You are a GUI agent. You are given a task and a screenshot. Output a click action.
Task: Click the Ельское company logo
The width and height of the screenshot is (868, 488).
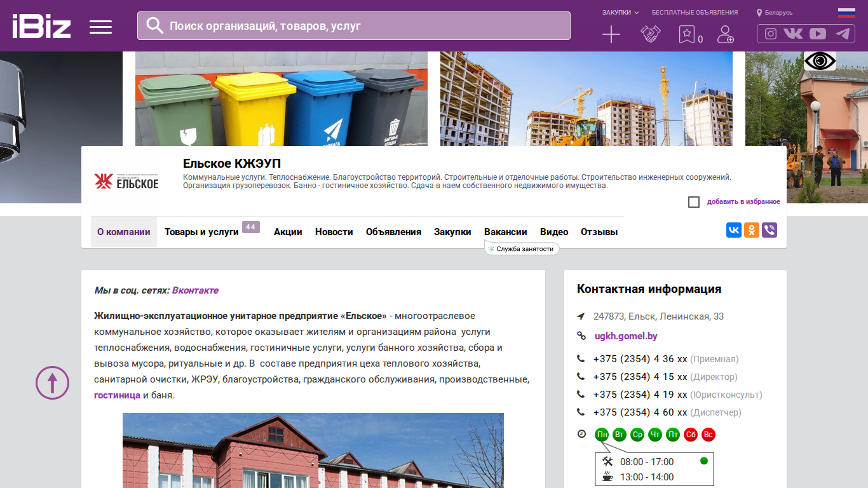click(126, 181)
